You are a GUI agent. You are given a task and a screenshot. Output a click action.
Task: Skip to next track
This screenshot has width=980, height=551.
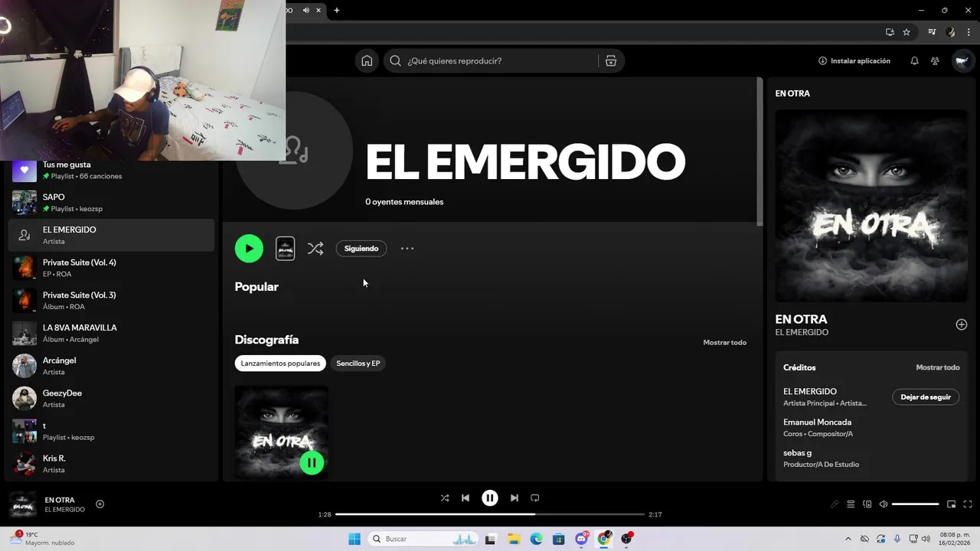pyautogui.click(x=514, y=497)
